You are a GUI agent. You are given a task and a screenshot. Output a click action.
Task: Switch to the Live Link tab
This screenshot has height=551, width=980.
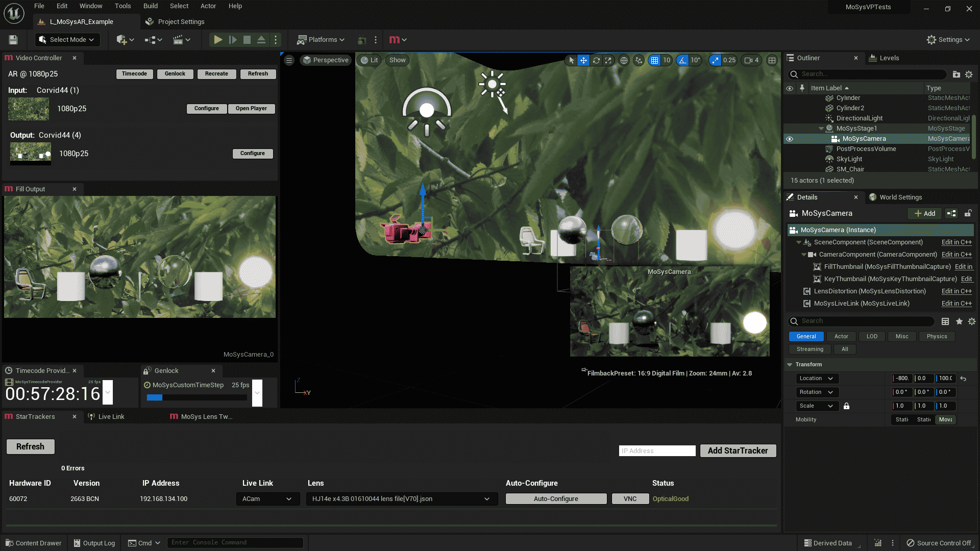(106, 417)
